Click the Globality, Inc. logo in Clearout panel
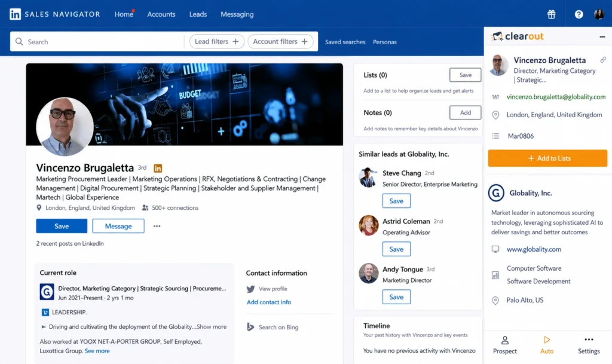This screenshot has height=364, width=612. pos(496,193)
